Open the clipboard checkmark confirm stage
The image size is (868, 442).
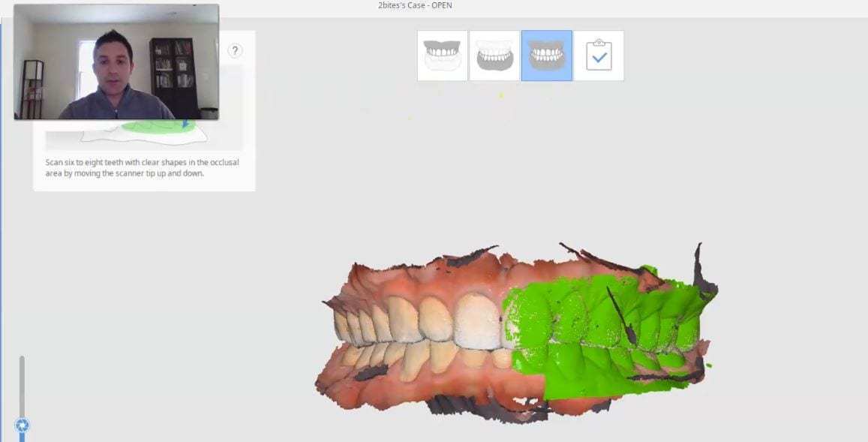point(599,56)
